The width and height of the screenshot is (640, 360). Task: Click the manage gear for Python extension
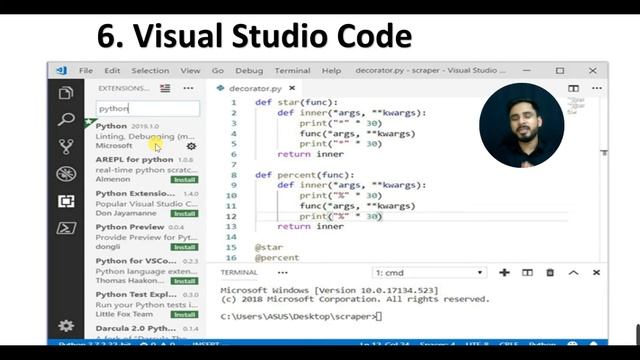tap(191, 146)
